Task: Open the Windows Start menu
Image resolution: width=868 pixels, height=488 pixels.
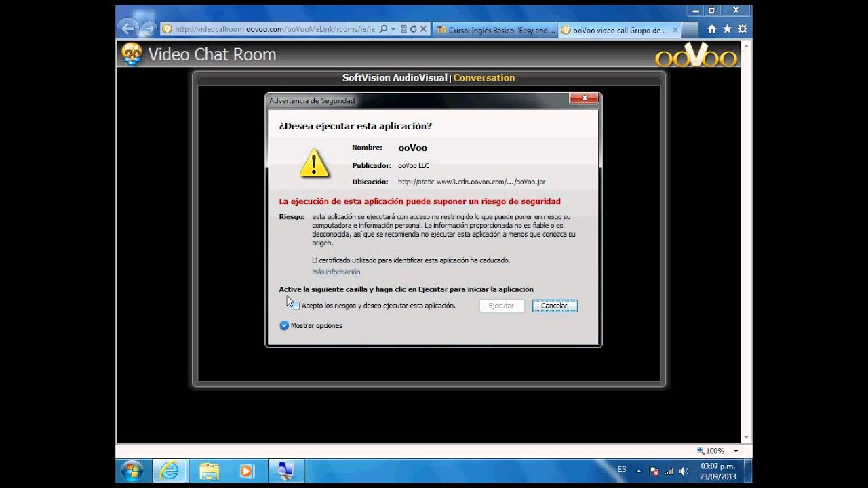Action: 132,470
